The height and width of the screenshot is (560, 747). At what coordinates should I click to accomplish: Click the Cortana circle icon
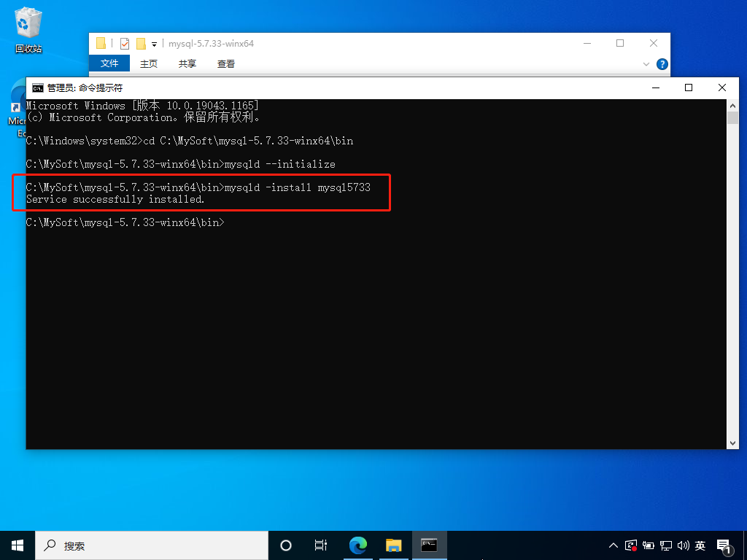click(x=286, y=545)
